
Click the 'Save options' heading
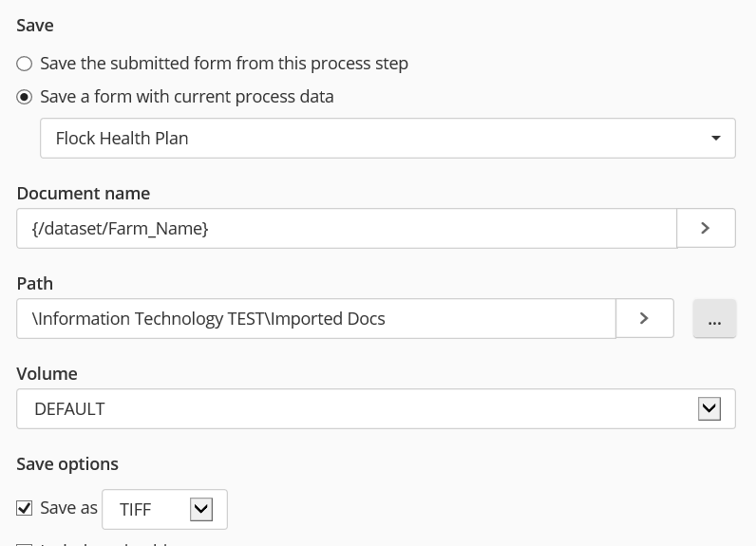67,464
